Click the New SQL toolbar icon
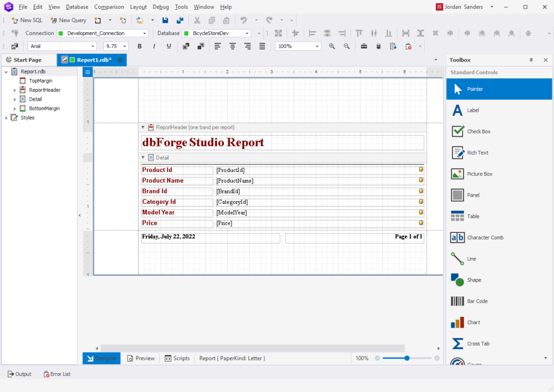The image size is (554, 392). pos(27,20)
